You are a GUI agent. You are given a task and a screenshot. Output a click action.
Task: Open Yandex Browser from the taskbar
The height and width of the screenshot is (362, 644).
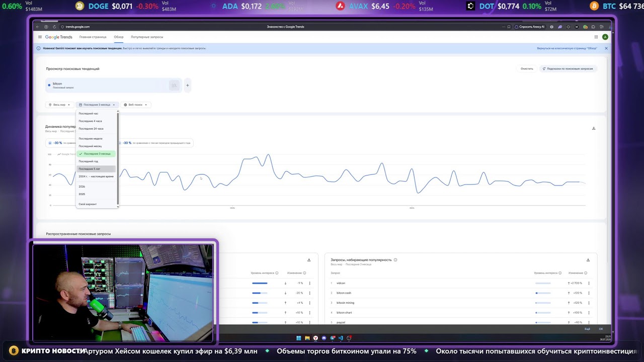tap(316, 338)
